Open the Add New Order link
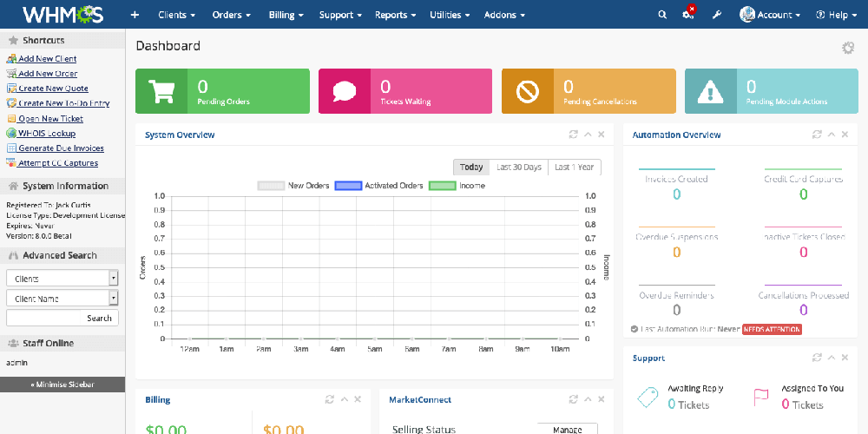Viewport: 868px width, 434px height. point(48,74)
